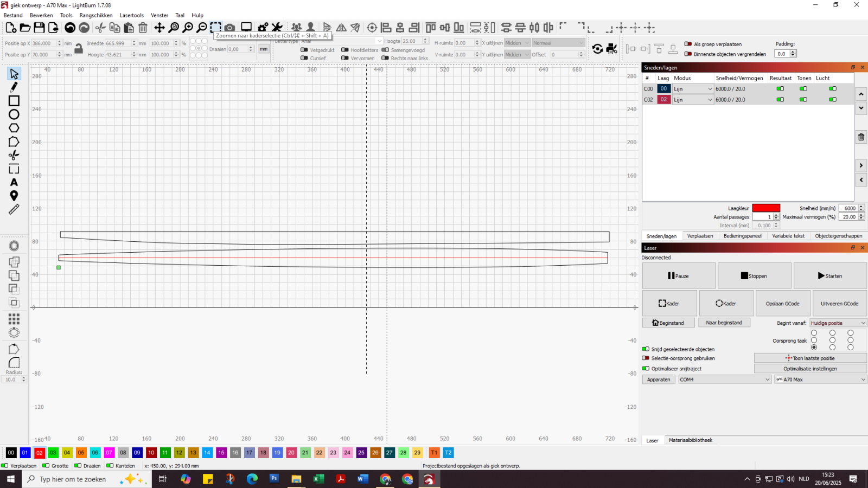
Task: Choose the rectangle drawing tool
Action: click(14, 101)
